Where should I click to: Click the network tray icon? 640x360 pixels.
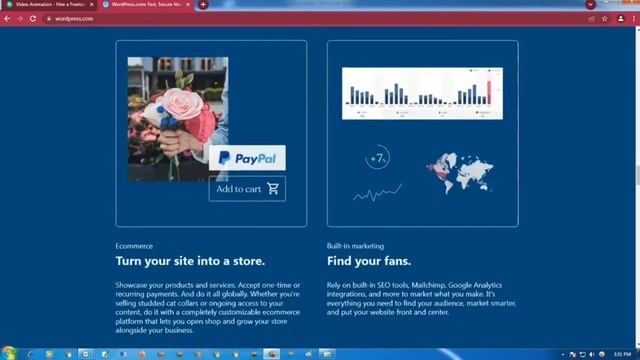point(582,355)
